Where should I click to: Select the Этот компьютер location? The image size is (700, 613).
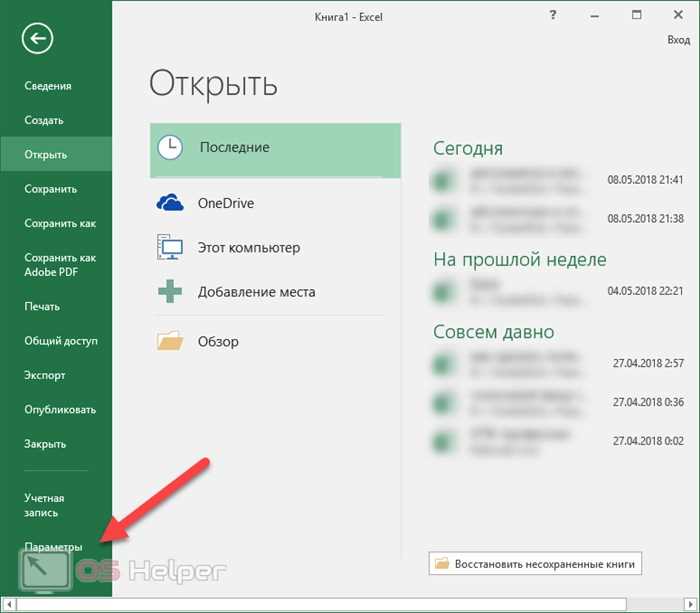coord(275,247)
